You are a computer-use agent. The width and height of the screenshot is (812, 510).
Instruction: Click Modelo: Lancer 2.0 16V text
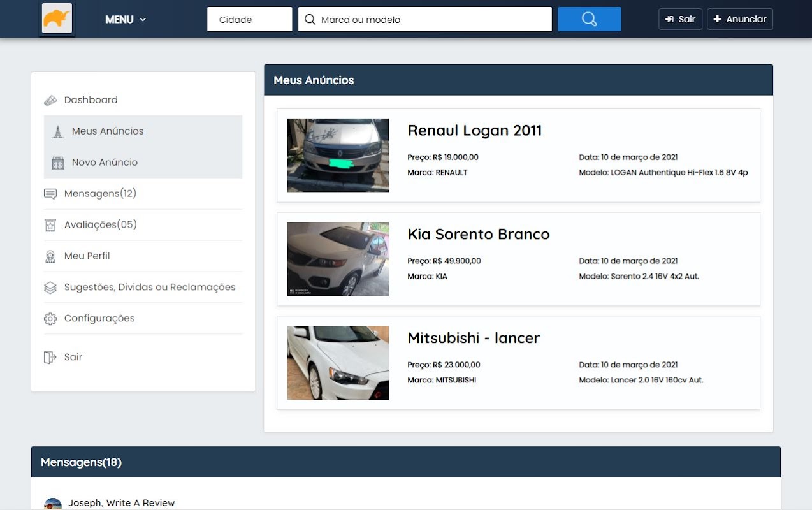(641, 381)
